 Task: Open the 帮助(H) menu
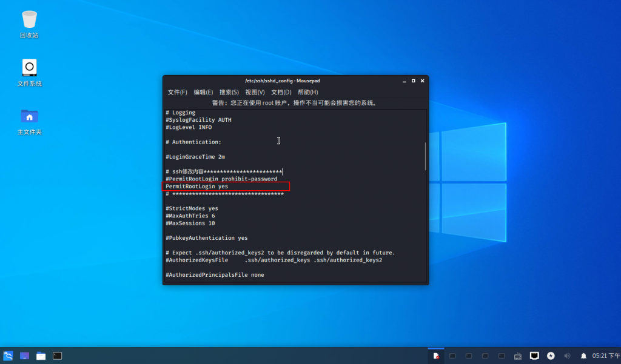(307, 92)
